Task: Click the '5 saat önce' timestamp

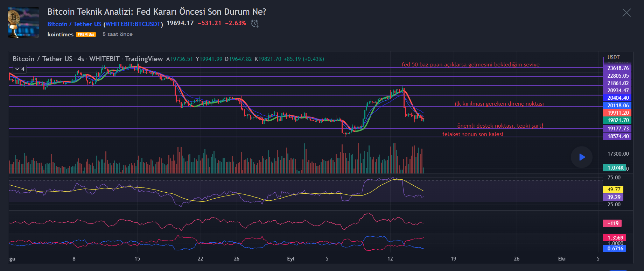Action: (118, 34)
